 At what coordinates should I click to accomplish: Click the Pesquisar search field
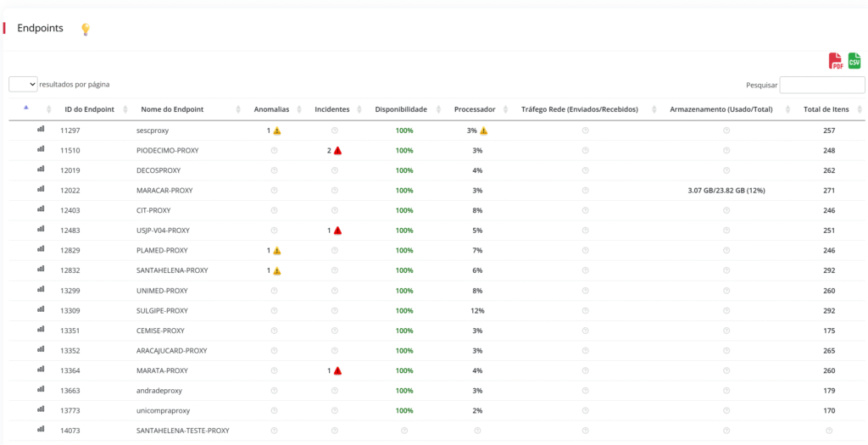(821, 85)
